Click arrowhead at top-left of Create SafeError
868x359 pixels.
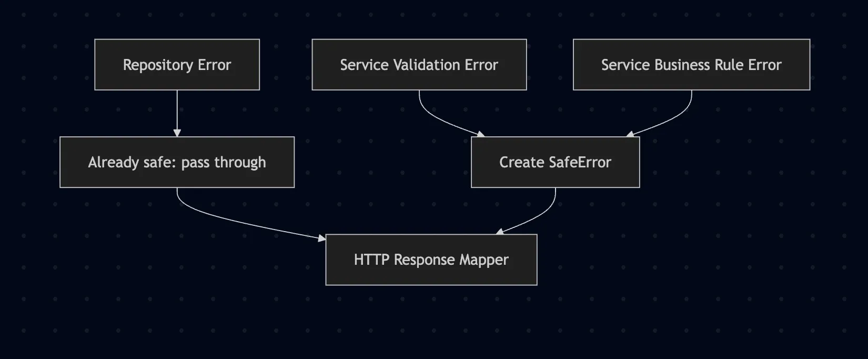[480, 135]
